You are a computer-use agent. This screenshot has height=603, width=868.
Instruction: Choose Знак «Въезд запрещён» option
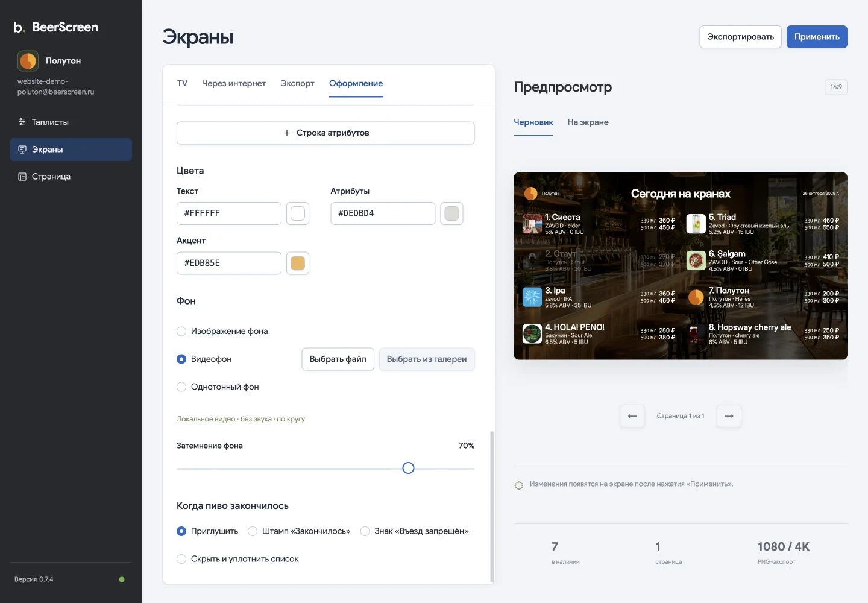[365, 531]
